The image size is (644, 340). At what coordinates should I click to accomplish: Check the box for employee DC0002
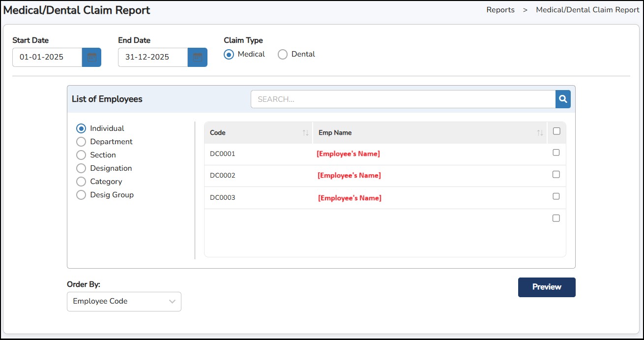point(556,174)
